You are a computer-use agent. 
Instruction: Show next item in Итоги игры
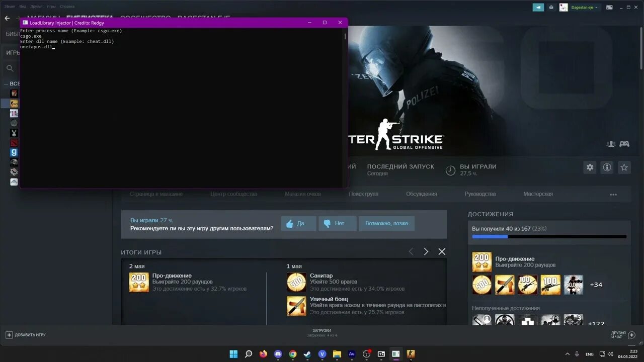click(x=426, y=251)
